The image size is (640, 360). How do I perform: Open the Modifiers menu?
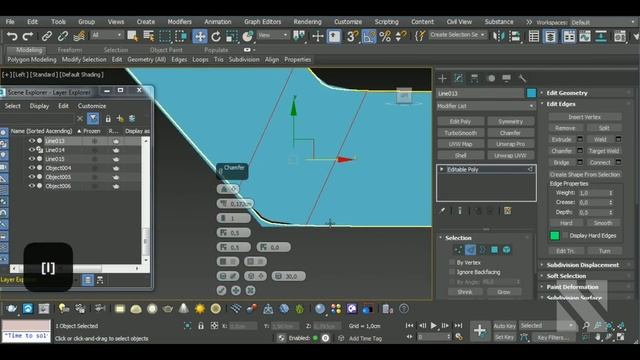click(x=180, y=22)
